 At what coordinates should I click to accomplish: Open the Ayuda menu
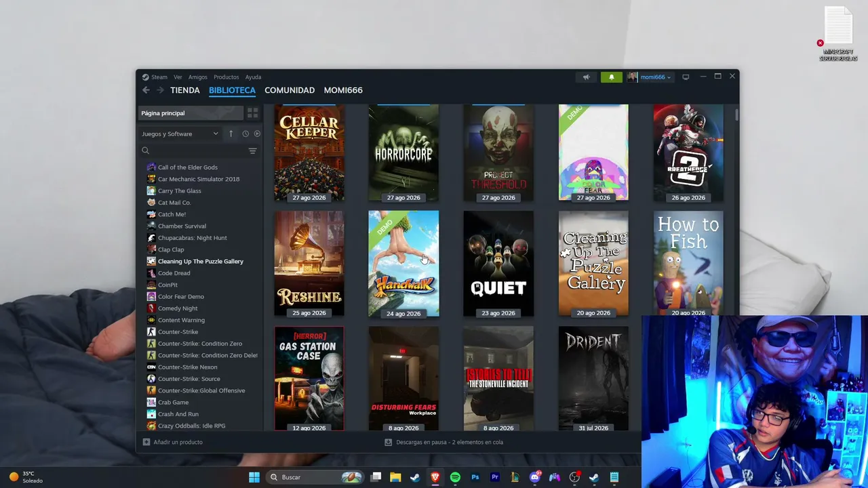pos(253,77)
